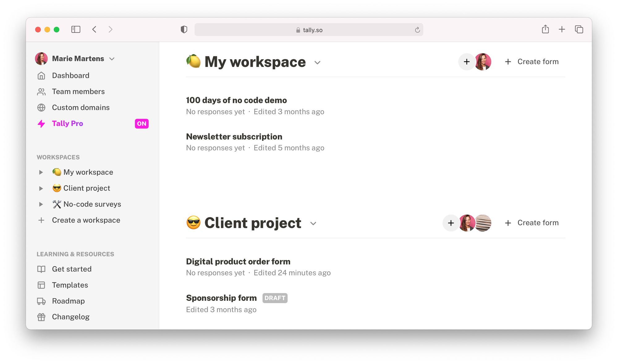Open the privacy shield icon
Screen dimensions: 618x364
pyautogui.click(x=184, y=30)
